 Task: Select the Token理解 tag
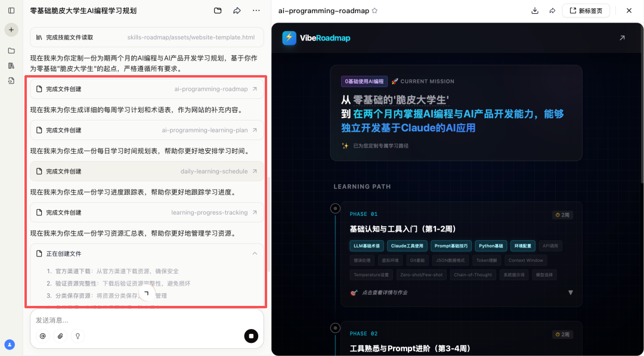click(487, 261)
